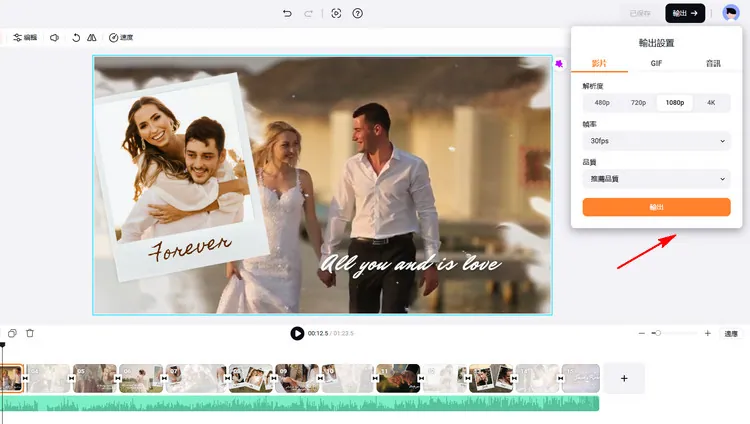This screenshot has height=424, width=750.
Task: Click transition icon after clip 11
Action: tap(421, 379)
